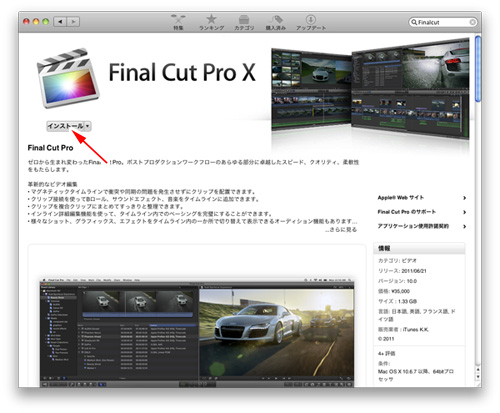500x413 pixels.
Task: Go back with the left arrow button
Action: pyautogui.click(x=60, y=22)
